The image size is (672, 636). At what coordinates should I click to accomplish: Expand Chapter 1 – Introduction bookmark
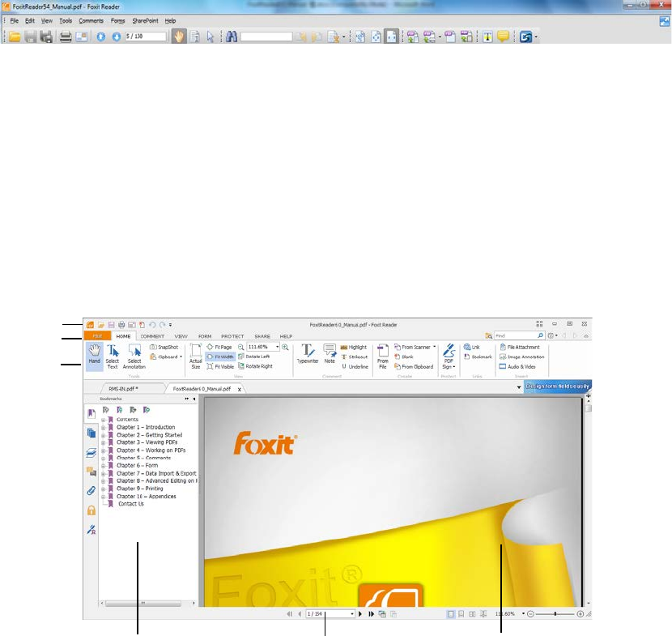[x=104, y=427]
